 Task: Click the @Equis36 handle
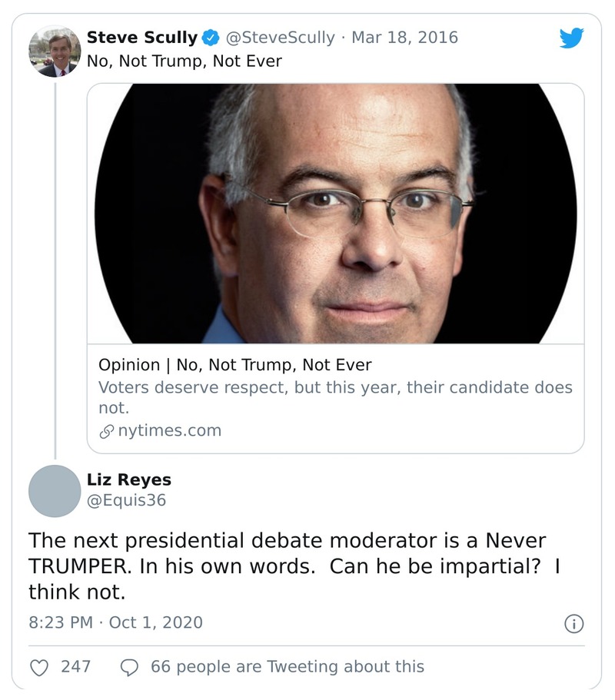127,501
